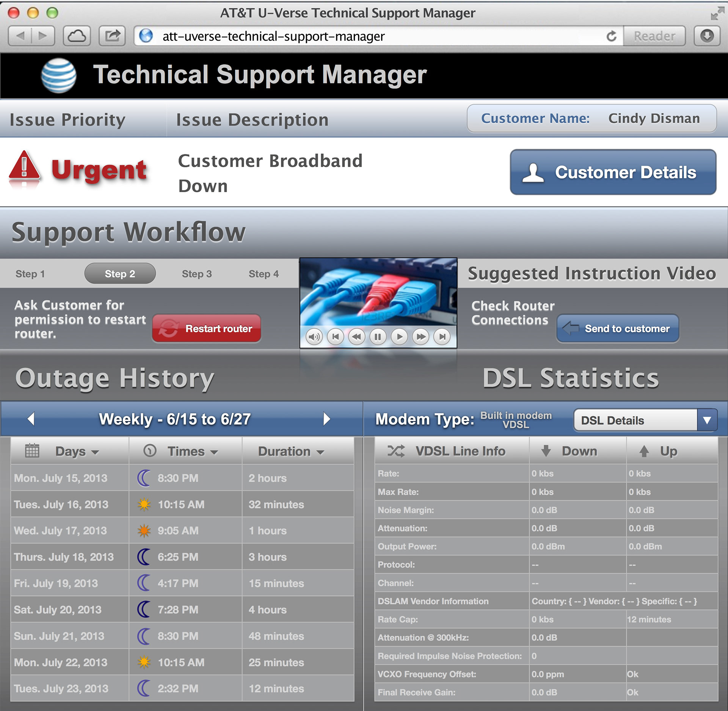Go to the previous week in Outage History

click(31, 419)
